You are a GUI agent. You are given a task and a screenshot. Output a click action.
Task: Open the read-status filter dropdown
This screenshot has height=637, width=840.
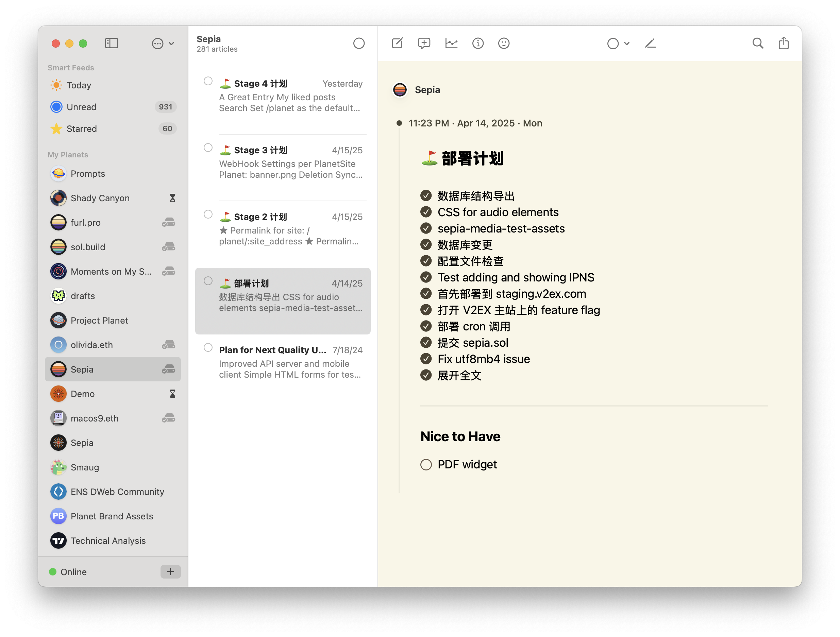coord(618,43)
